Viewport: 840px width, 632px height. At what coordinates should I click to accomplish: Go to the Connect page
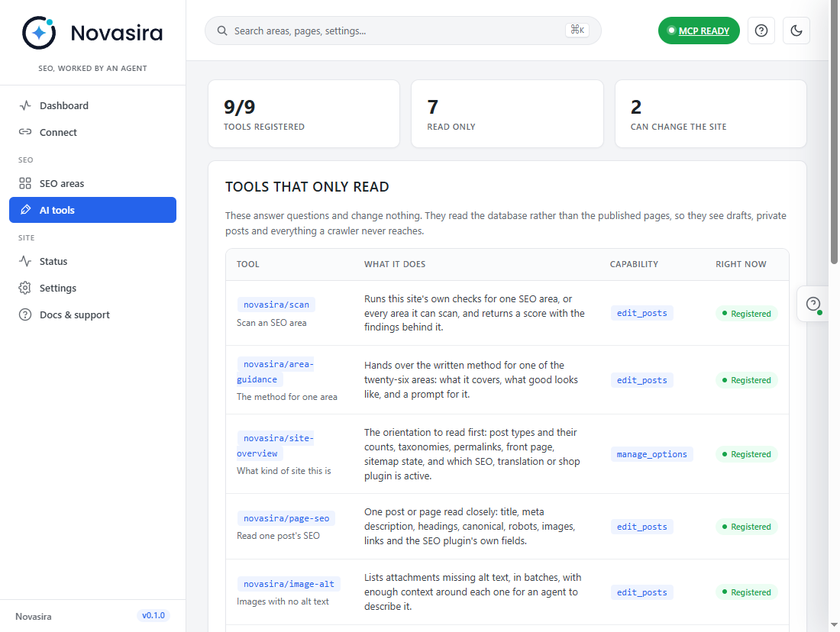click(x=92, y=132)
